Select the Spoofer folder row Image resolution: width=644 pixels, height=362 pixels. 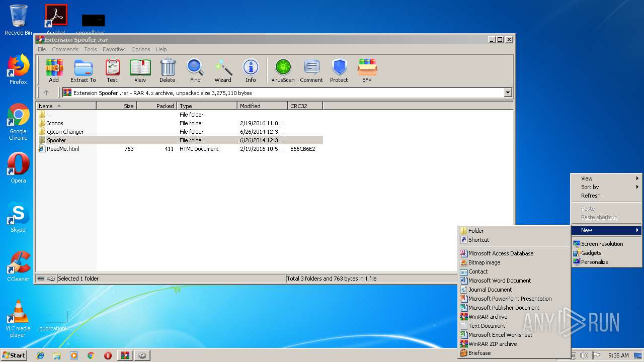[x=180, y=140]
